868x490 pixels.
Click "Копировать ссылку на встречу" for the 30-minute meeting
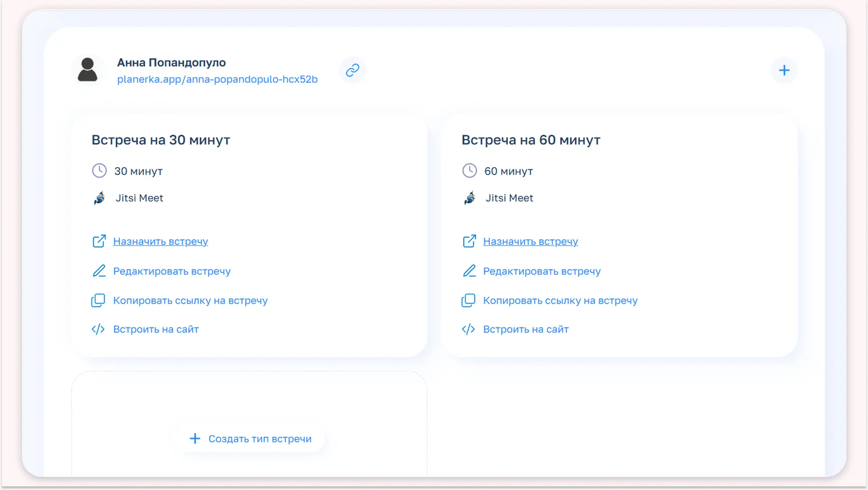click(x=190, y=300)
